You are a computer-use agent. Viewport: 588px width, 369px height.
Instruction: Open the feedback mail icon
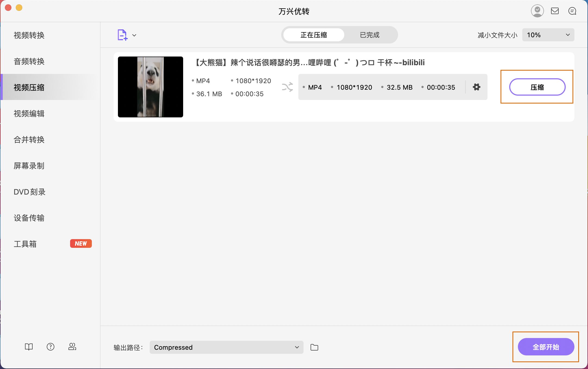(x=555, y=11)
